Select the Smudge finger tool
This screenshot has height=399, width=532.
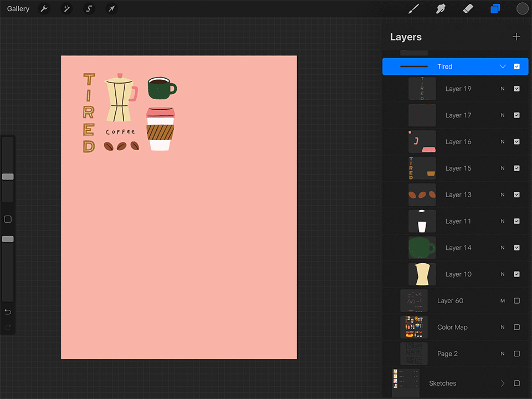point(441,9)
